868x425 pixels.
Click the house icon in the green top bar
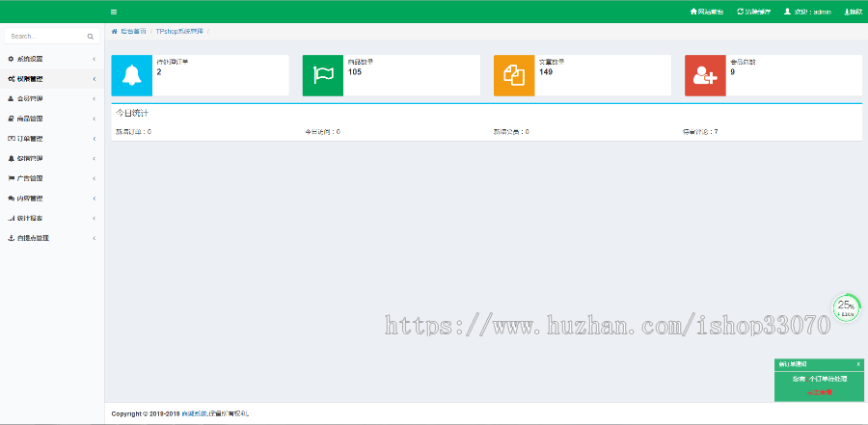[x=693, y=12]
